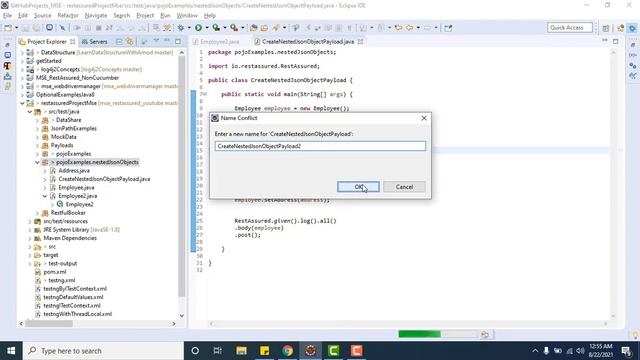The image size is (640, 360).
Task: Click the Last Edit Location arrow icon
Action: pyautogui.click(x=398, y=28)
